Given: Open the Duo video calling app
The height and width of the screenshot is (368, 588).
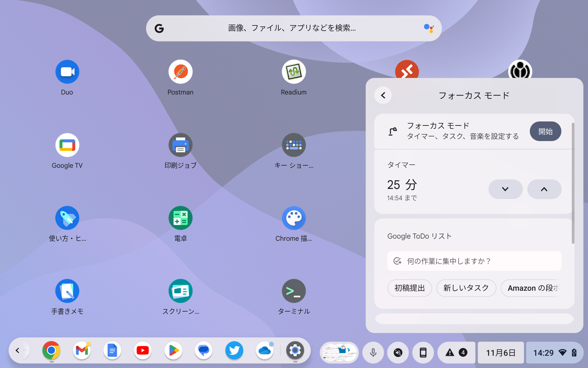Looking at the screenshot, I should click(67, 71).
